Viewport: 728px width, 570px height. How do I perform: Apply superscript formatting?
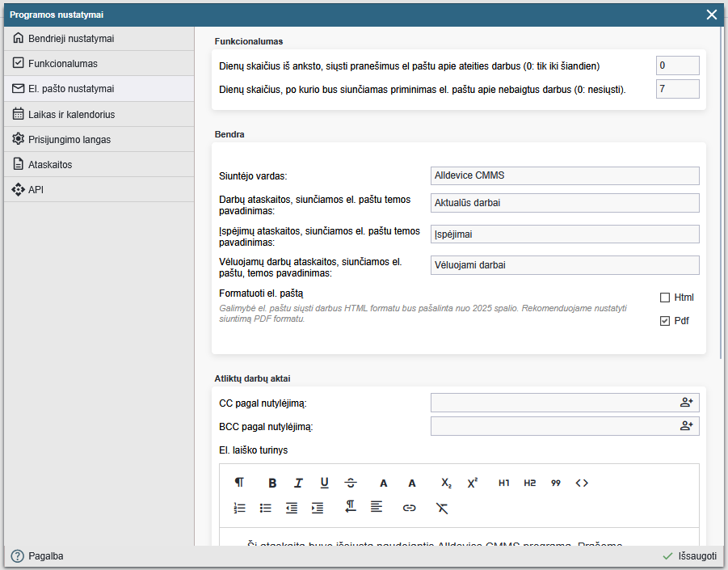click(472, 483)
